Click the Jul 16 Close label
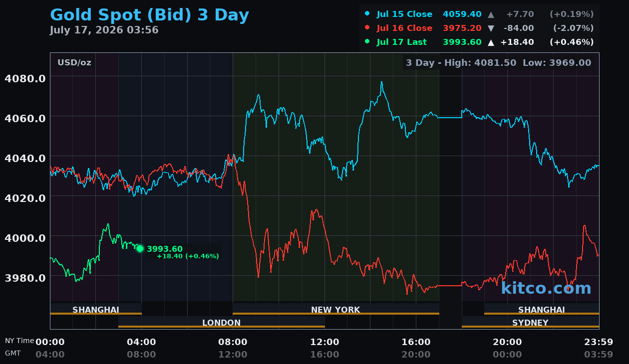Screen dimensions: 629x364 (404, 28)
